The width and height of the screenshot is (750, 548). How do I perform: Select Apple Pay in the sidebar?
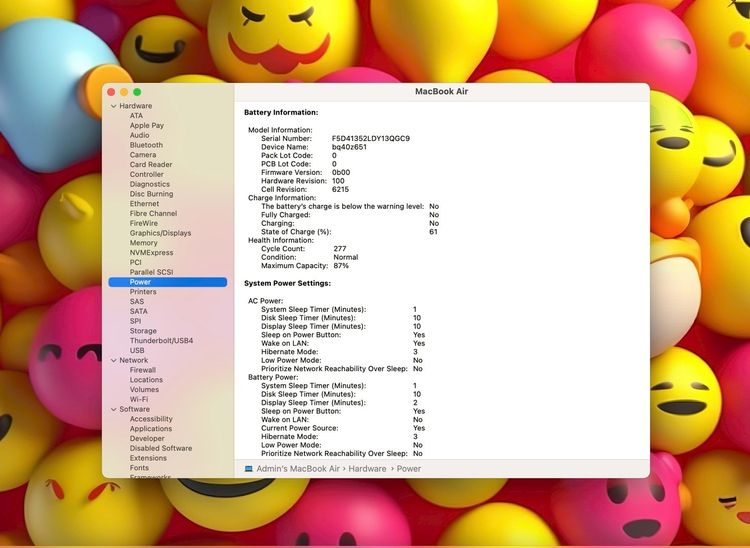(147, 125)
